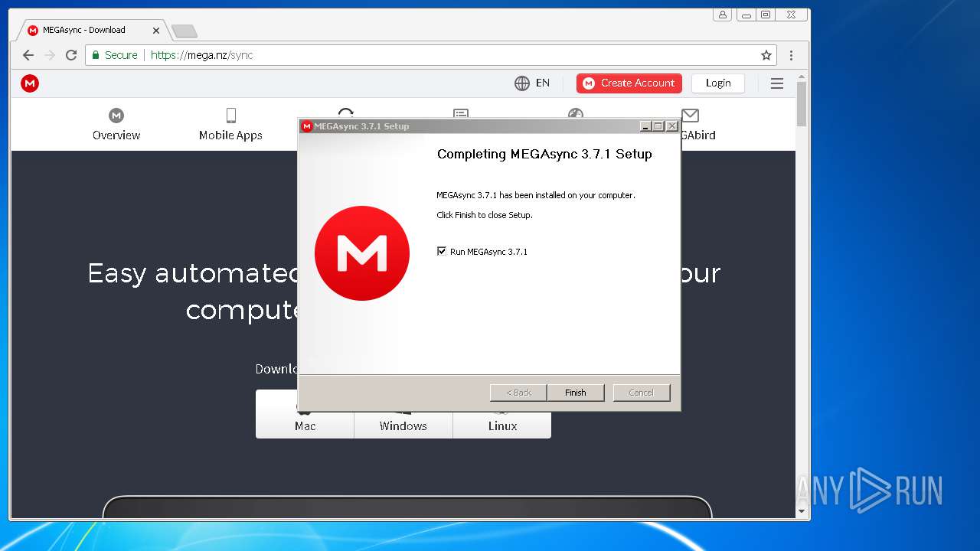
Task: Click Create Account button
Action: tap(629, 83)
